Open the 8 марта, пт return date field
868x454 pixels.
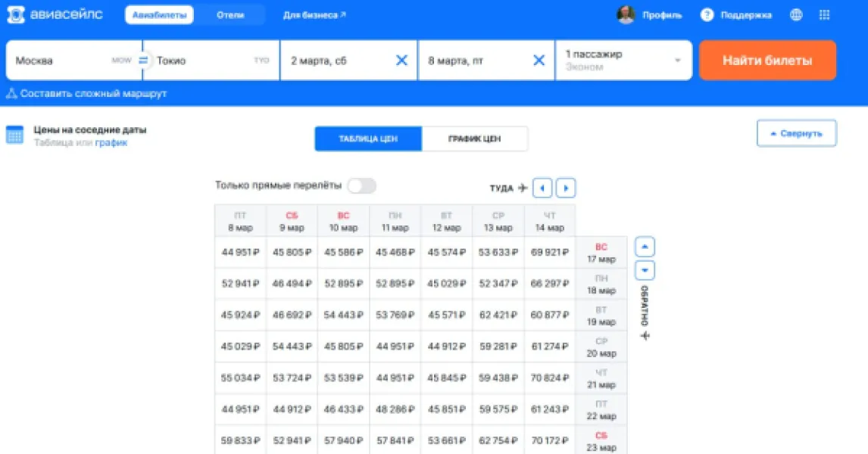tap(486, 61)
